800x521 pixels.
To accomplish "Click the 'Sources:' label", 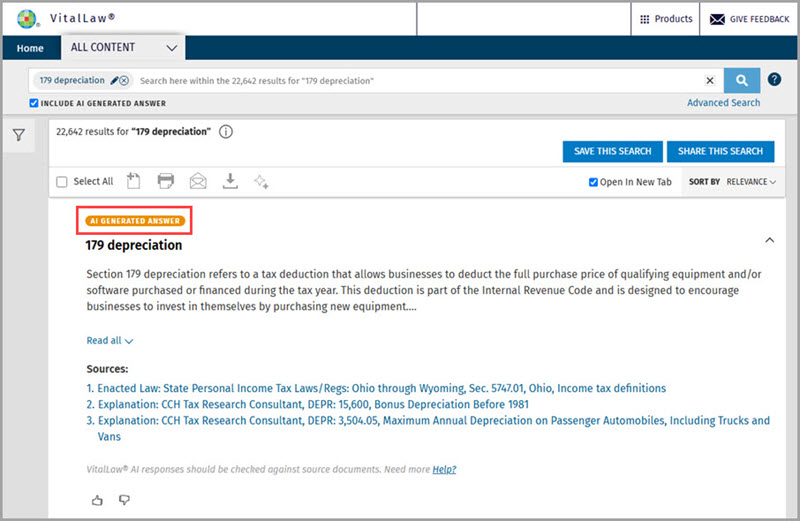I will click(107, 369).
